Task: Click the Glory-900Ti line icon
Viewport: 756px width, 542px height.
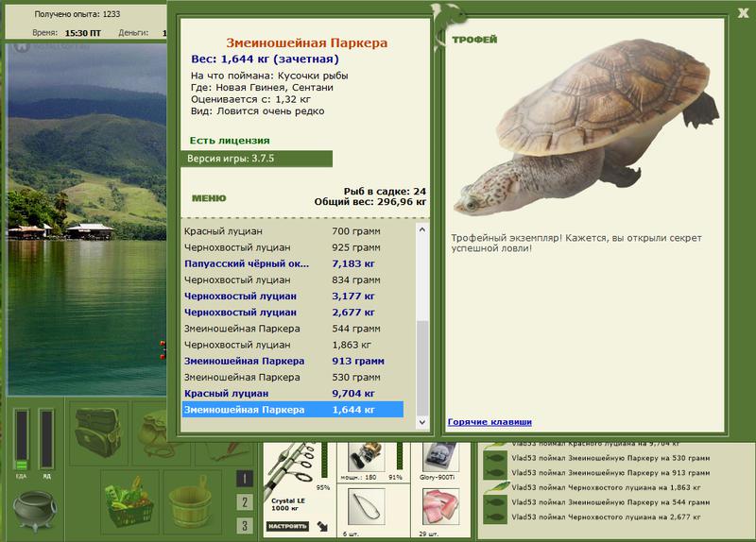Action: 439,457
